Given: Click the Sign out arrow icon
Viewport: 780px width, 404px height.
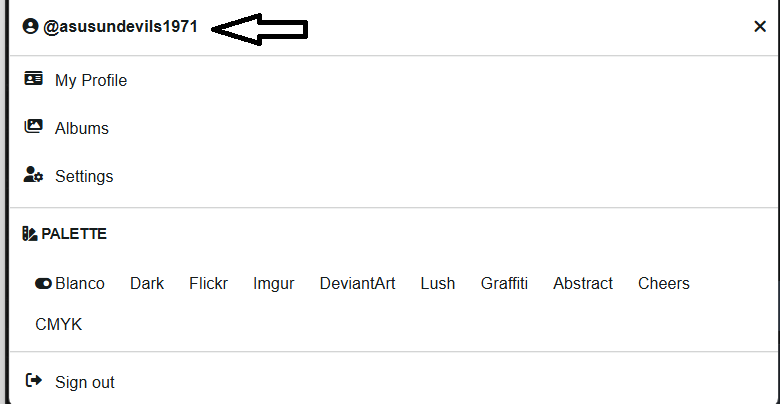Looking at the screenshot, I should [x=33, y=381].
